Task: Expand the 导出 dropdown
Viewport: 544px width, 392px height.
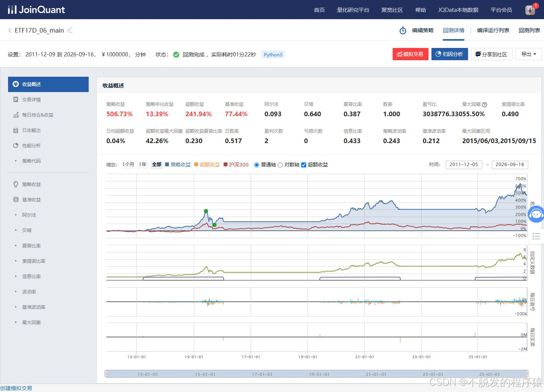Action: point(529,54)
